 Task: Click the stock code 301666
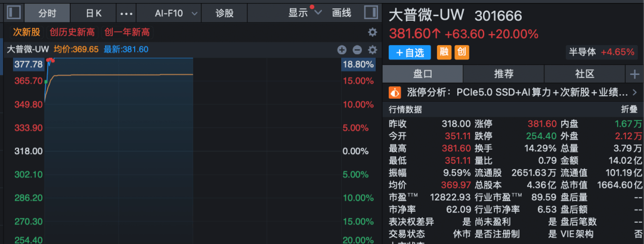pyautogui.click(x=498, y=16)
